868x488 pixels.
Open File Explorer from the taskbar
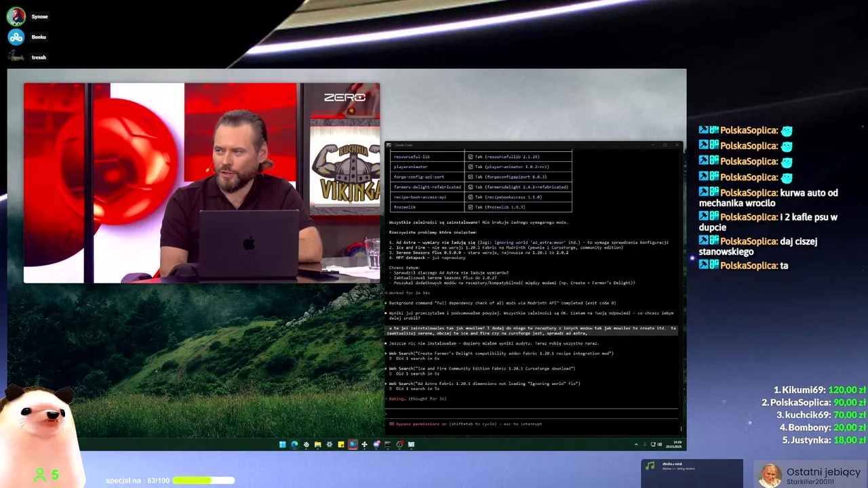(317, 445)
